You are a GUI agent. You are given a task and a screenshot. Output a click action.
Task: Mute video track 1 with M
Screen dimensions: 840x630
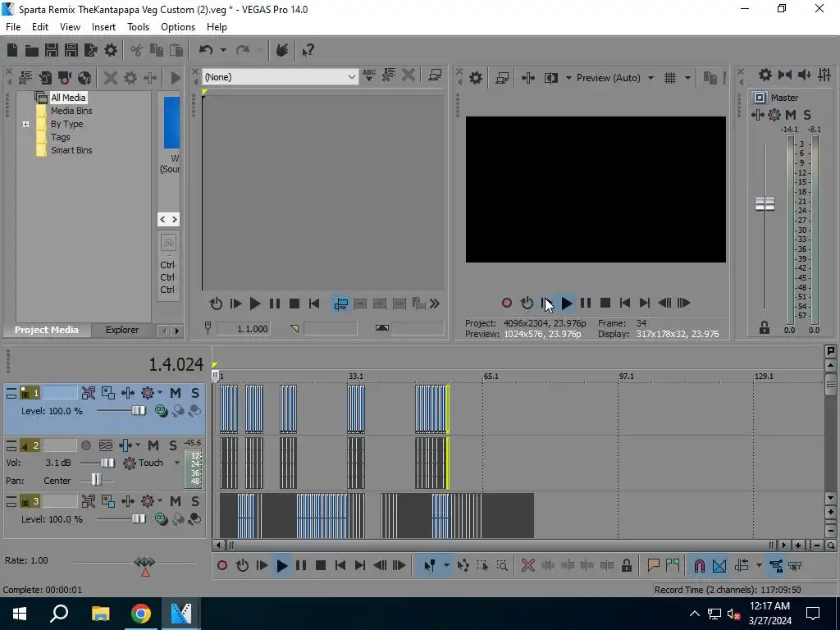coord(176,393)
